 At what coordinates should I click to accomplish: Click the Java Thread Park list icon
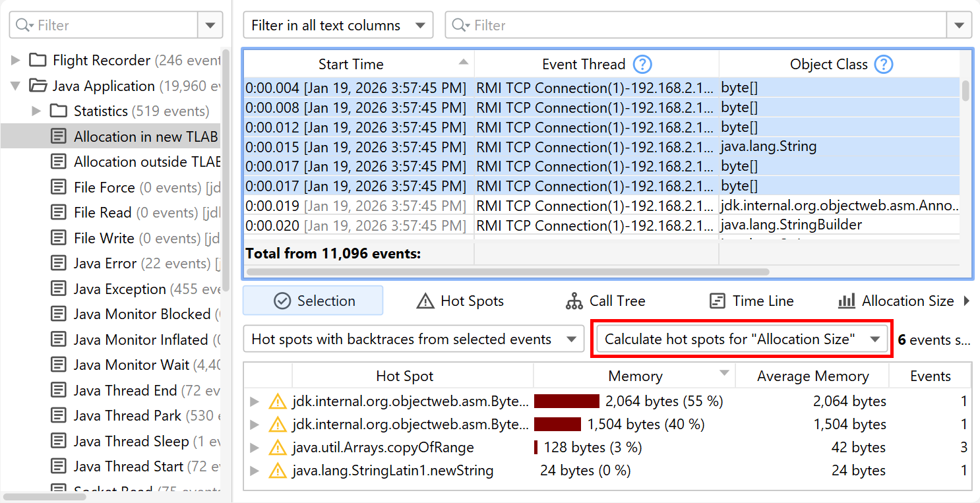coord(59,416)
